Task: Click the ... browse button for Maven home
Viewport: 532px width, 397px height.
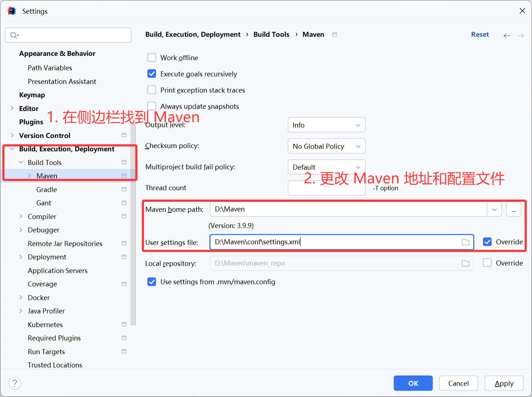Action: pyautogui.click(x=514, y=209)
